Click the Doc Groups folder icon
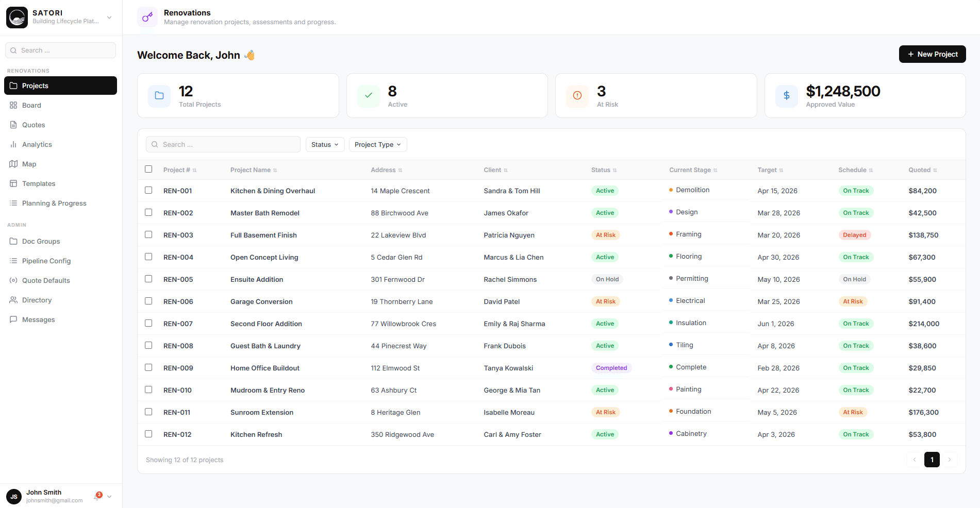This screenshot has width=980, height=508. coord(13,241)
